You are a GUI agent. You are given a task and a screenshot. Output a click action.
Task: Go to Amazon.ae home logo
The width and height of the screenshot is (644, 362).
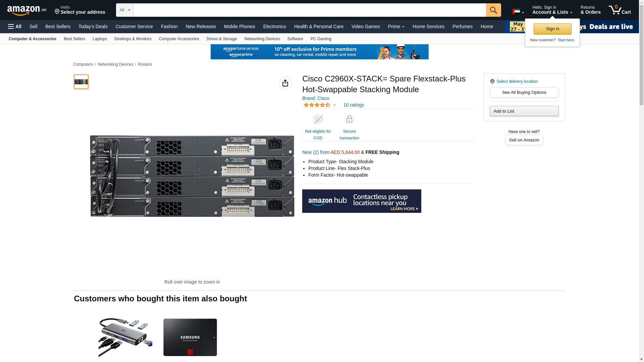click(x=27, y=10)
